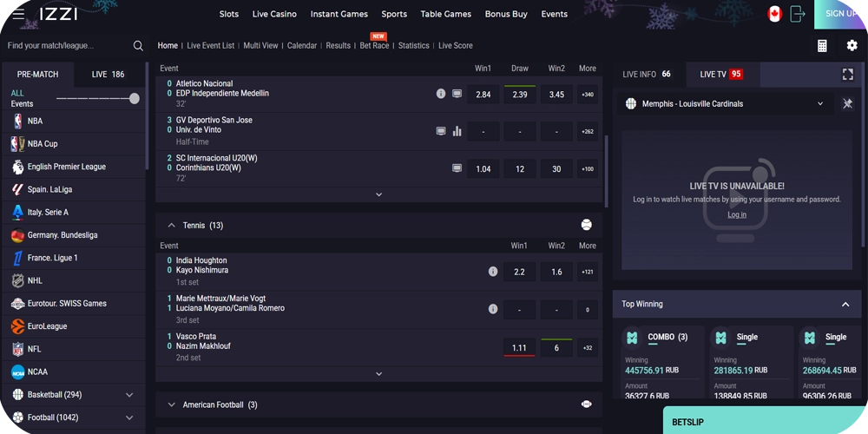This screenshot has height=434, width=868.
Task: Open +340 more markets for Atletico Nacional
Action: pyautogui.click(x=588, y=95)
